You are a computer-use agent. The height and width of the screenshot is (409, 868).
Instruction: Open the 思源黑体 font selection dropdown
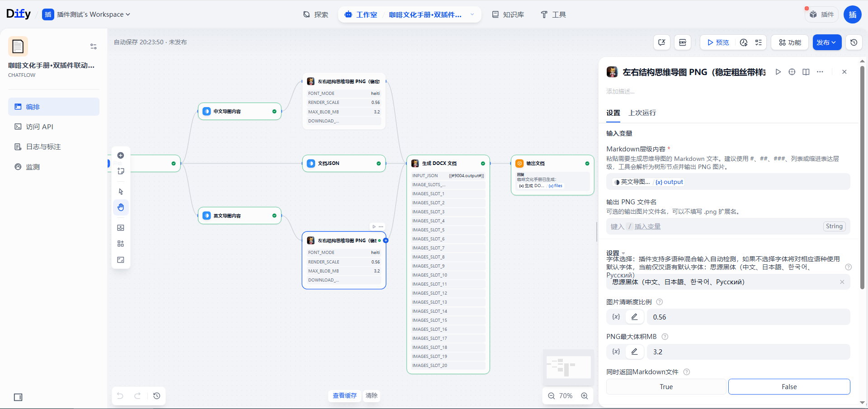click(x=728, y=282)
